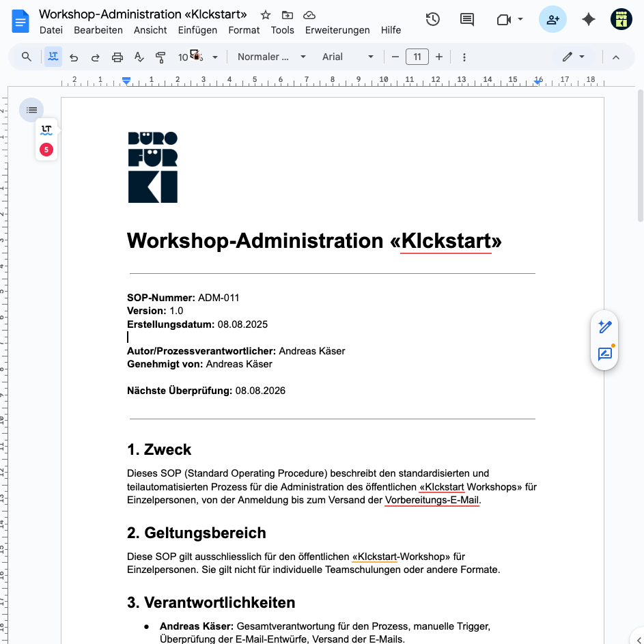This screenshot has width=644, height=644.
Task: Click the left indent marker on the ruler
Action: (126, 81)
